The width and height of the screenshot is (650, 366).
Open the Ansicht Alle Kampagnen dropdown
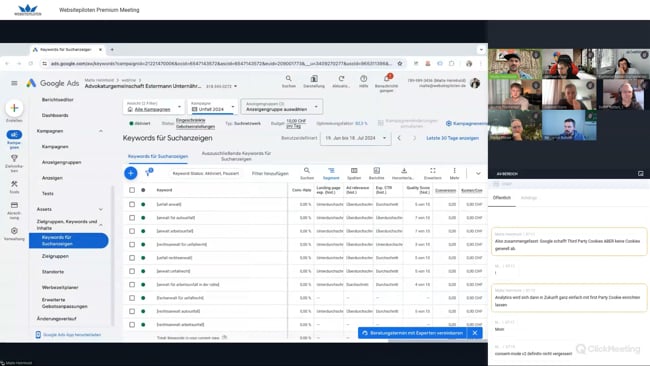[x=154, y=107]
